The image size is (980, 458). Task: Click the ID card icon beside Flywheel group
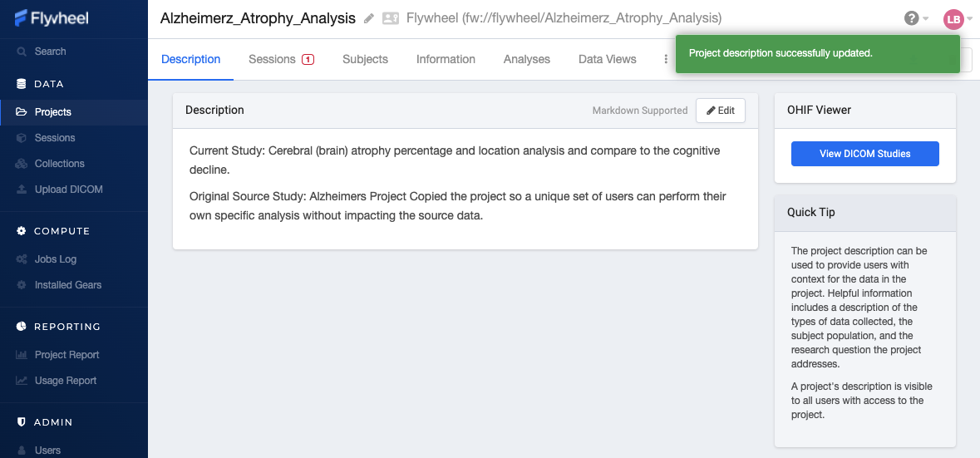391,19
